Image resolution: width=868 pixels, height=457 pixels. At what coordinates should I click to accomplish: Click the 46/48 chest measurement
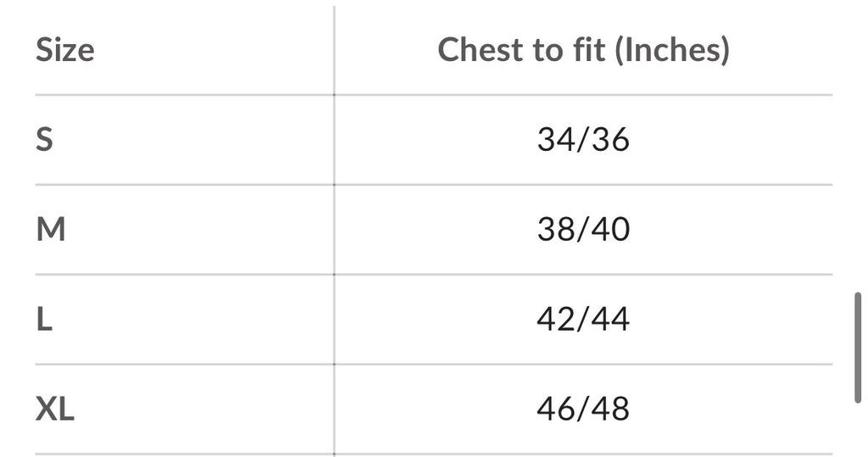(x=583, y=410)
